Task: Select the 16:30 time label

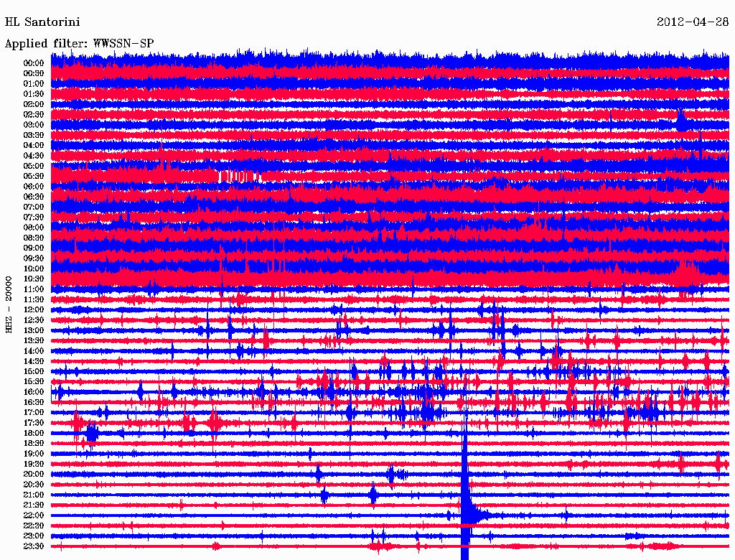Action: pos(34,403)
